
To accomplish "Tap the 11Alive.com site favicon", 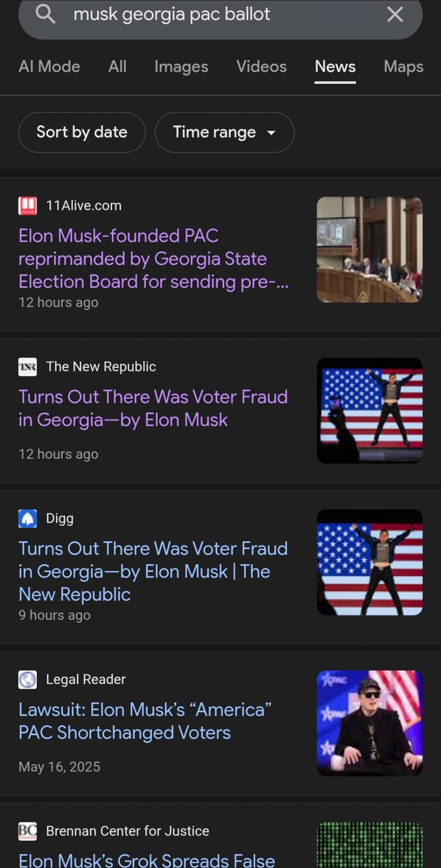I will tap(27, 206).
